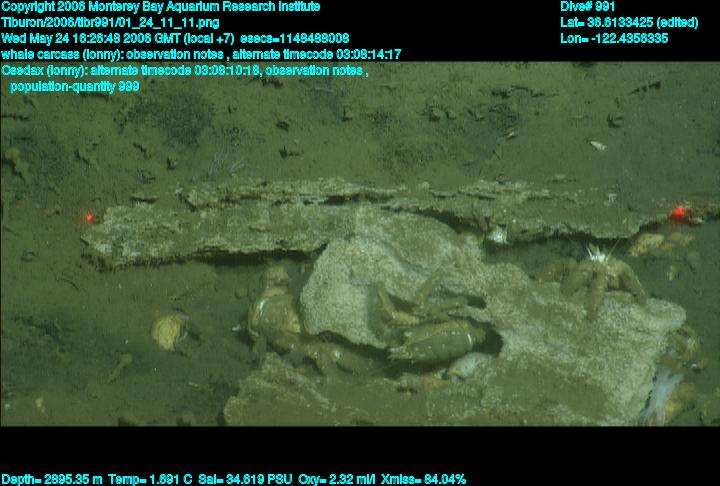The image size is (720, 486).
Task: Click the left red laser dot
Action: pos(89,217)
